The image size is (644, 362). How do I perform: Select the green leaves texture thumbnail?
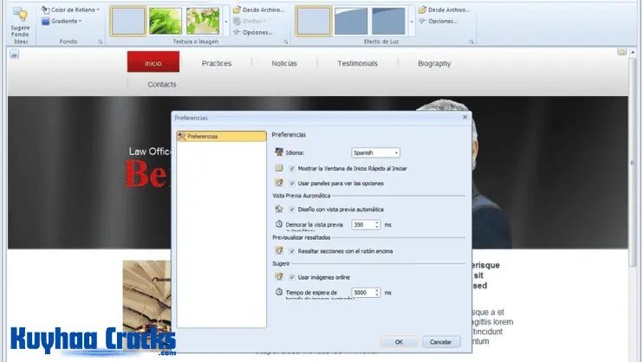click(165, 21)
